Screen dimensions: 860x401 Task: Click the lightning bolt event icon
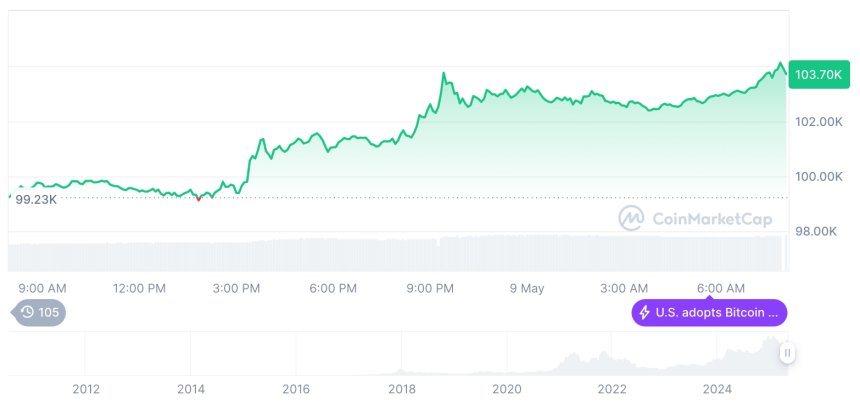pos(645,313)
